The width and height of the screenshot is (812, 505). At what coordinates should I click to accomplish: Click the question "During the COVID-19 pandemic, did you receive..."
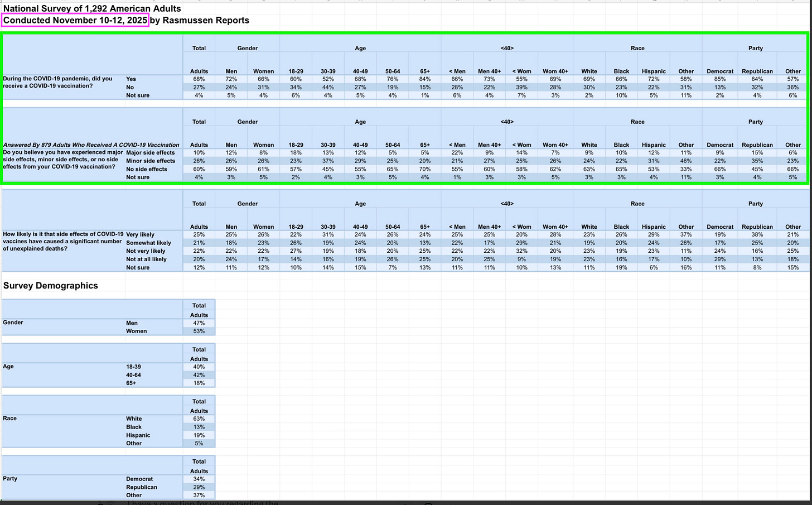[x=58, y=82]
